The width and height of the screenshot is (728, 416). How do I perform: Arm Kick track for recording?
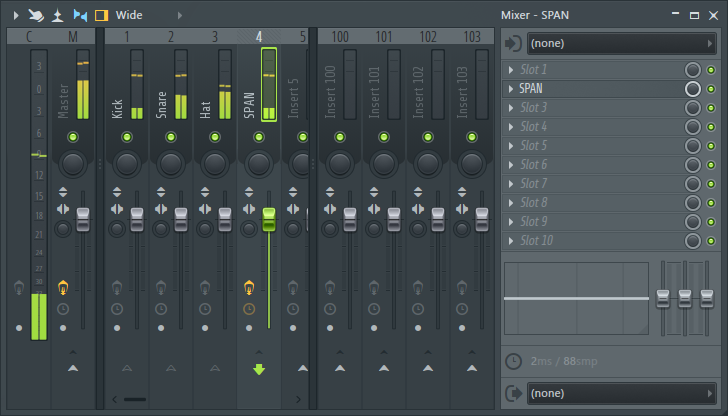point(117,288)
